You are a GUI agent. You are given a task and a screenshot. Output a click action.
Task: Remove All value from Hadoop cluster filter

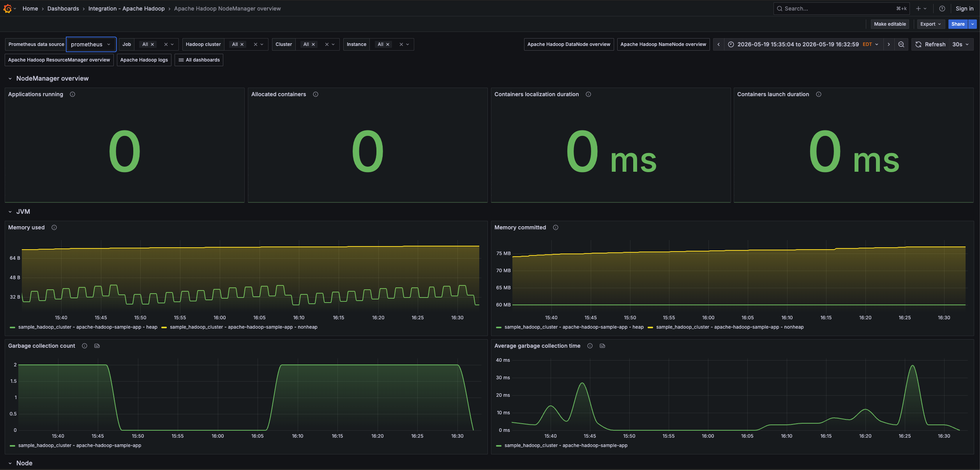click(242, 44)
